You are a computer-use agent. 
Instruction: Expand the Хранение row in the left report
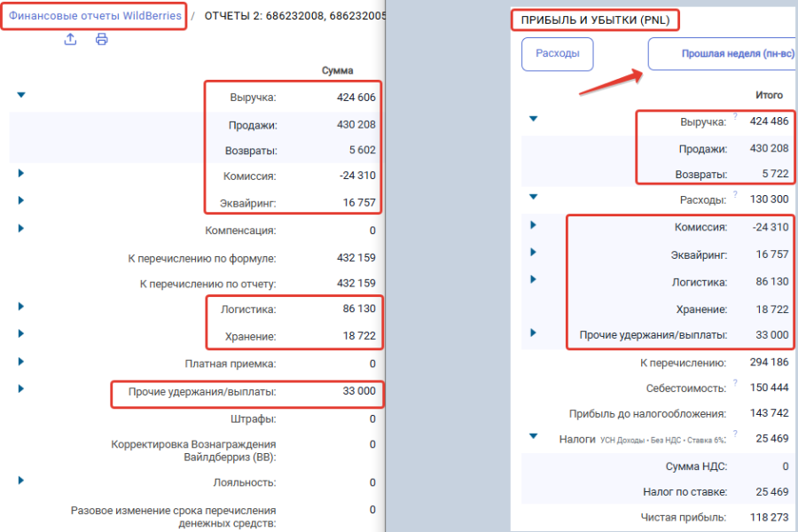(21, 333)
